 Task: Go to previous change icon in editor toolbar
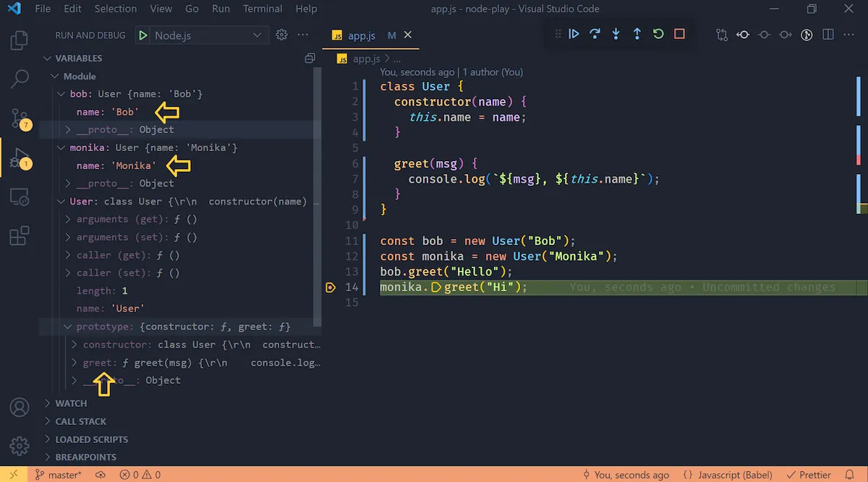pyautogui.click(x=742, y=35)
